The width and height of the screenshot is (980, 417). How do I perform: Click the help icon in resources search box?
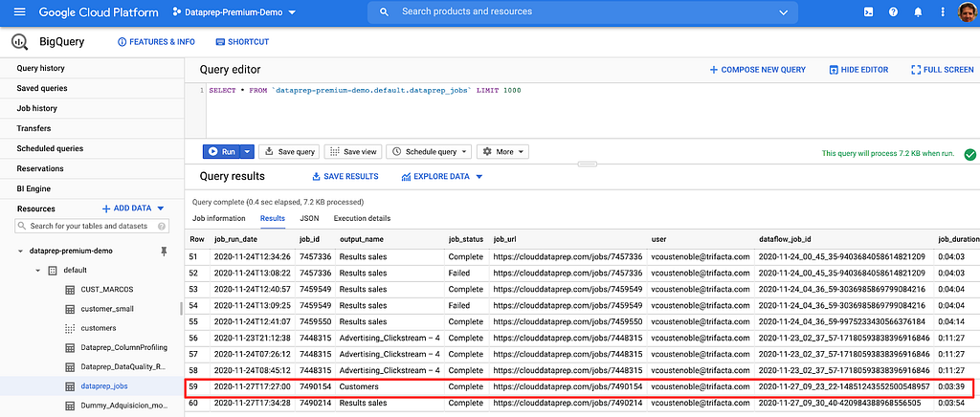coord(162,226)
